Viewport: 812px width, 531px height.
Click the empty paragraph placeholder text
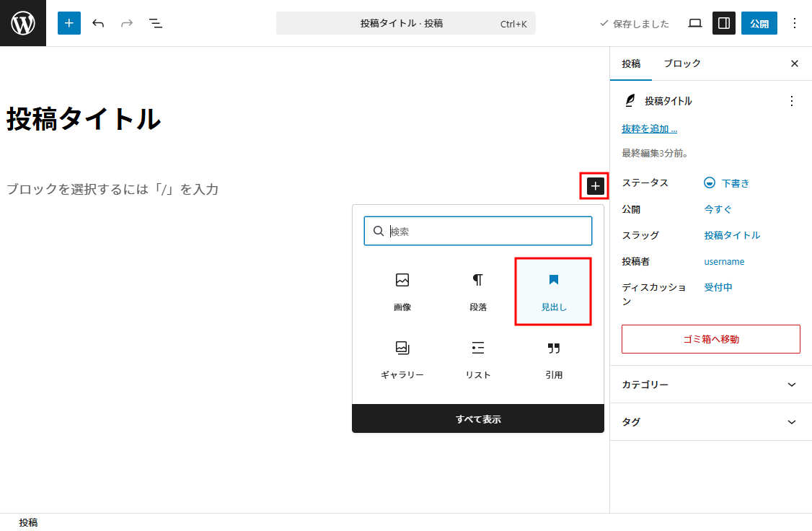[112, 189]
